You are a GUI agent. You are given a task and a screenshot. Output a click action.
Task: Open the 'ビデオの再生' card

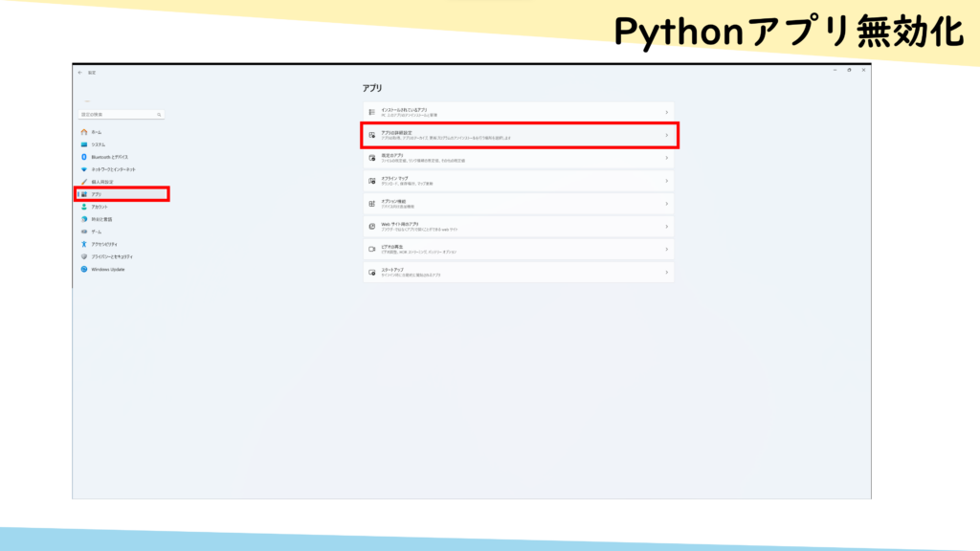pos(519,250)
